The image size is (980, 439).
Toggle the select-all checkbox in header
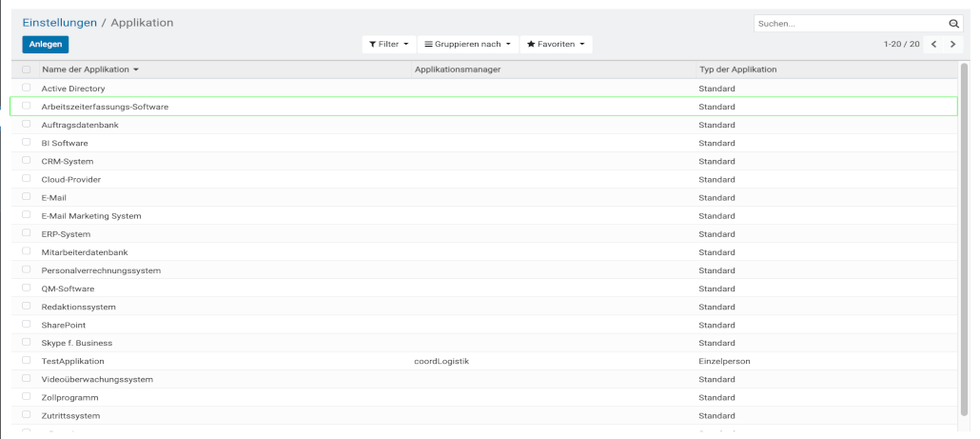point(27,70)
